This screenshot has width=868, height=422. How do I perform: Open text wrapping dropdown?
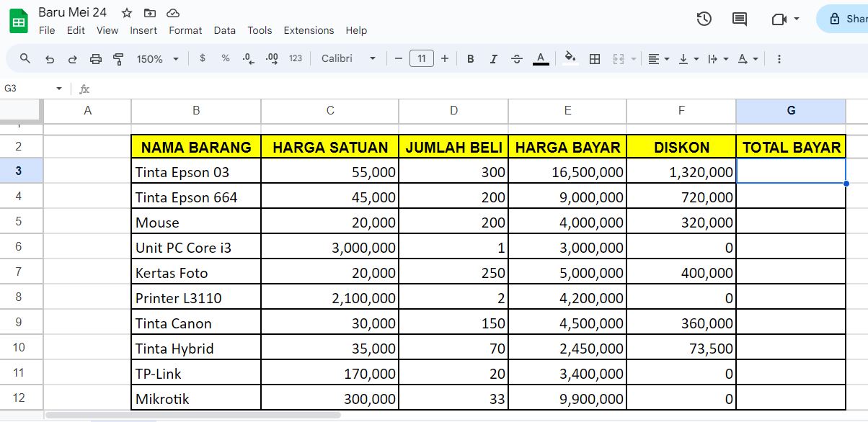pos(718,59)
